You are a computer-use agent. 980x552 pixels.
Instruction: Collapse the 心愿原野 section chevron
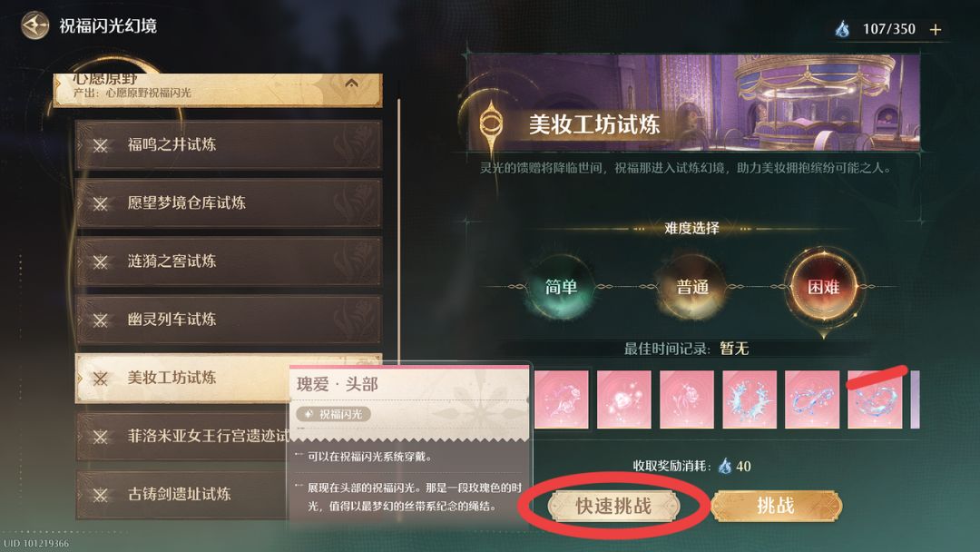click(351, 84)
